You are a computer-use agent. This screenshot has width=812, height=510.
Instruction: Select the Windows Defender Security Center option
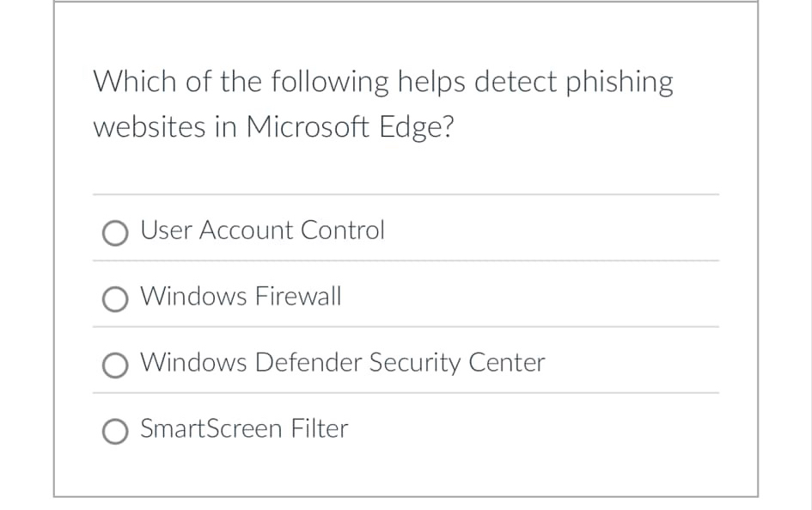(115, 365)
